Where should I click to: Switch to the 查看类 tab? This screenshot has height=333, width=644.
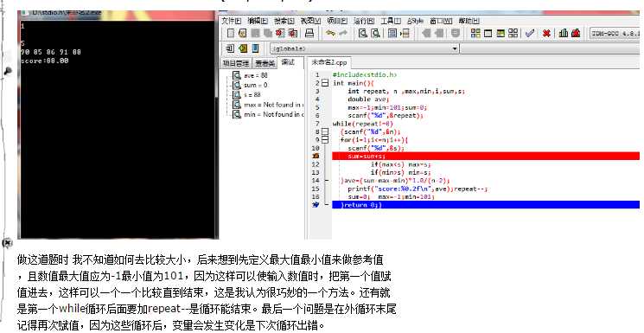click(x=265, y=63)
